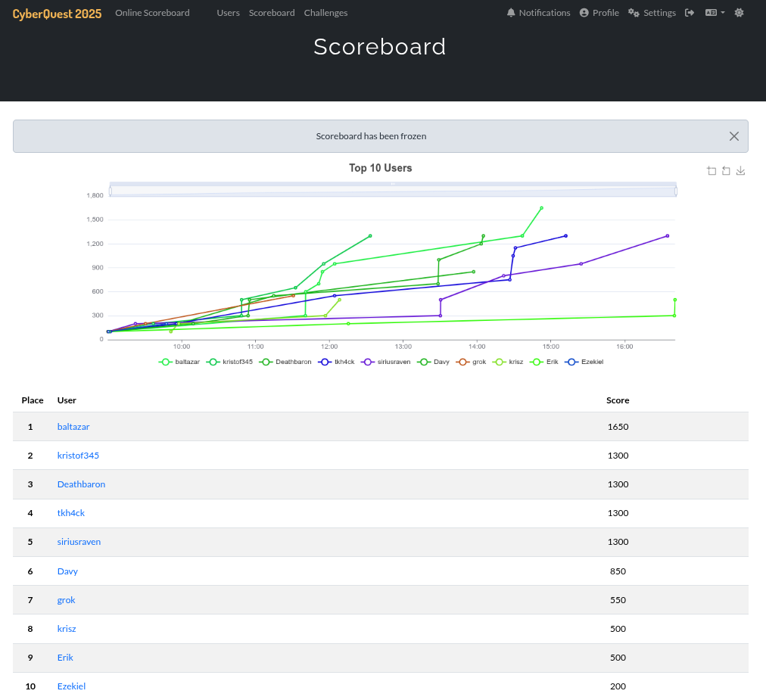This screenshot has height=700, width=766.
Task: Open siriusraven's profile from the table
Action: [79, 542]
